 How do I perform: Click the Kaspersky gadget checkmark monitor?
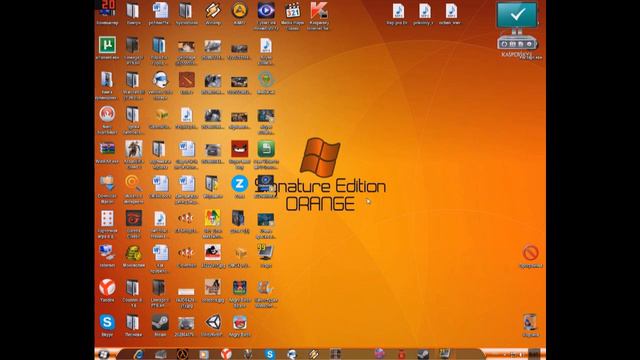tap(517, 15)
